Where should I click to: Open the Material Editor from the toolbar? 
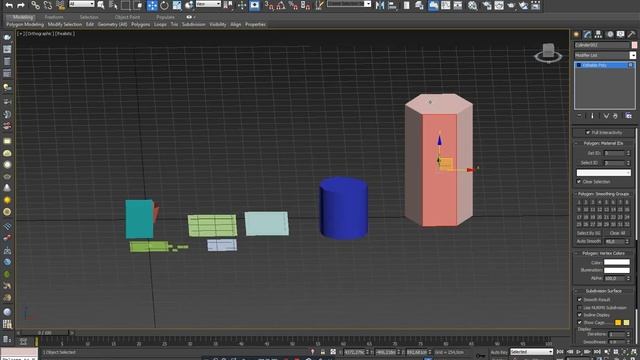pos(473,5)
